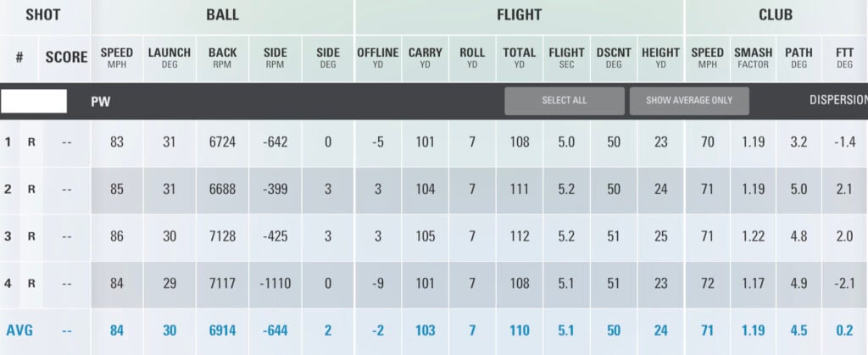The width and height of the screenshot is (868, 355).
Task: Select shot row number 3
Action: click(x=8, y=236)
